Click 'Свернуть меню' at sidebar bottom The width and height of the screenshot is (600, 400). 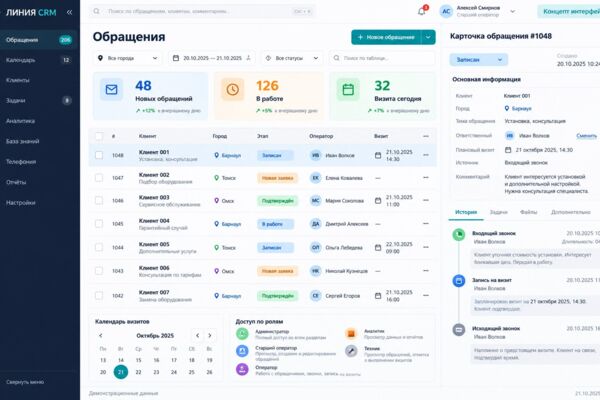coord(25,382)
